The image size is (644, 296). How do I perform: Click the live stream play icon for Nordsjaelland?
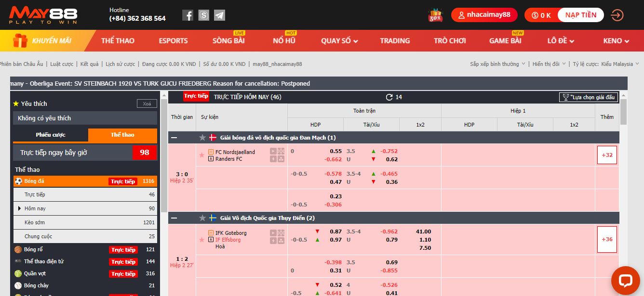pyautogui.click(x=273, y=151)
